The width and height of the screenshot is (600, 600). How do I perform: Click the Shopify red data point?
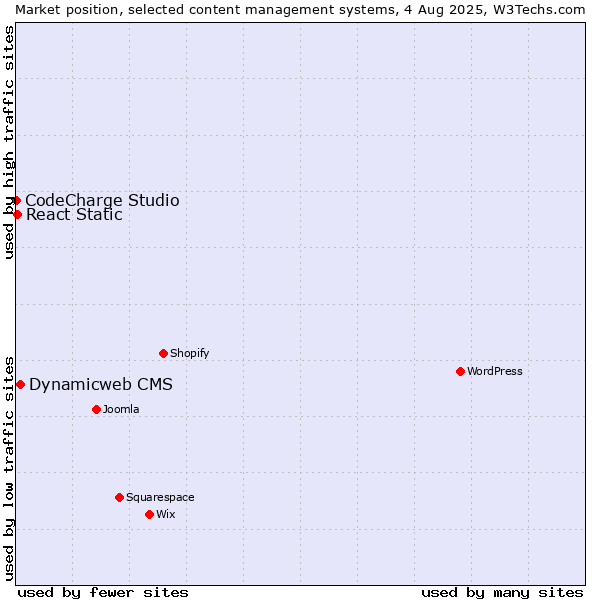[163, 354]
